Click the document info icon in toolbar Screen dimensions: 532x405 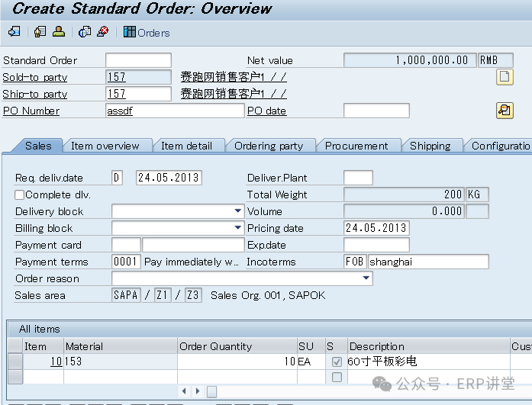pyautogui.click(x=85, y=32)
